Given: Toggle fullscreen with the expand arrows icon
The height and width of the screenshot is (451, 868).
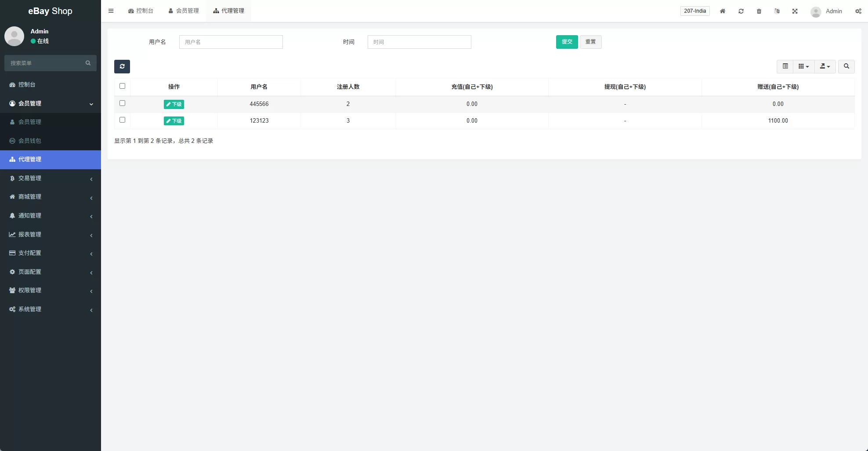Looking at the screenshot, I should [x=795, y=11].
